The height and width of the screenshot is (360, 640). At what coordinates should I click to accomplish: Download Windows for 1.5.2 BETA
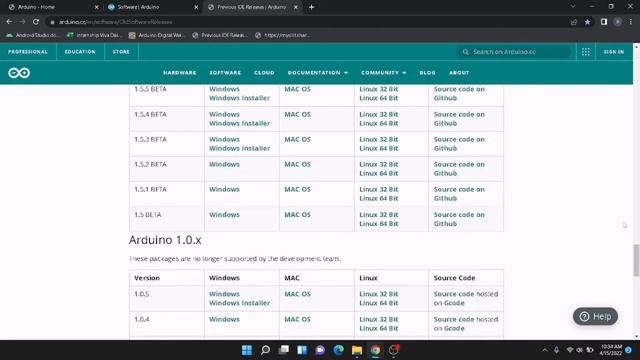click(x=224, y=164)
